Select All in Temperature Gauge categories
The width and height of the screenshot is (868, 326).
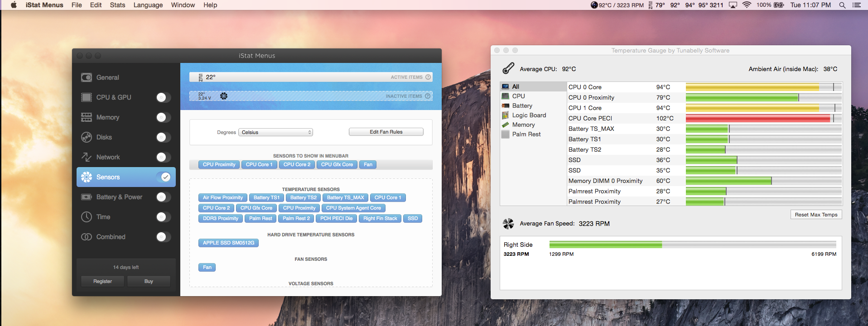tap(533, 86)
